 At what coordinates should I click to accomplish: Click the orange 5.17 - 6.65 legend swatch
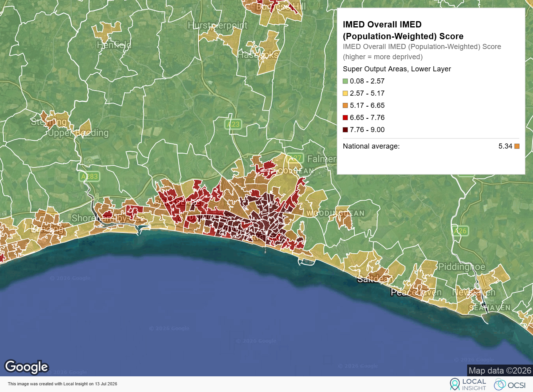[x=345, y=105]
